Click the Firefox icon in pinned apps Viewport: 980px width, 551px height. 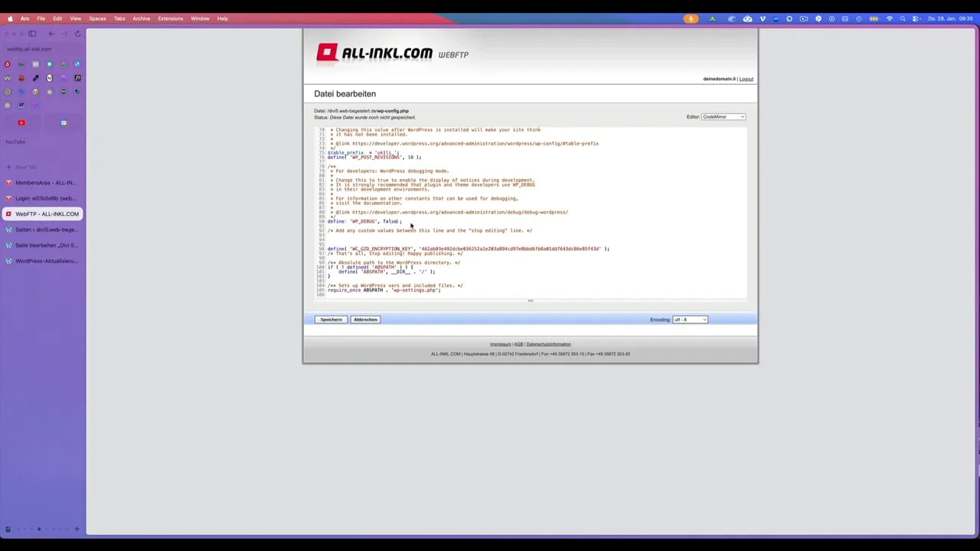pos(7,91)
